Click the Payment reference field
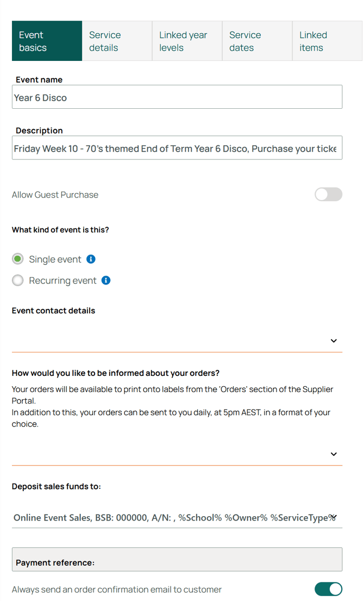This screenshot has height=601, width=364. click(x=177, y=560)
